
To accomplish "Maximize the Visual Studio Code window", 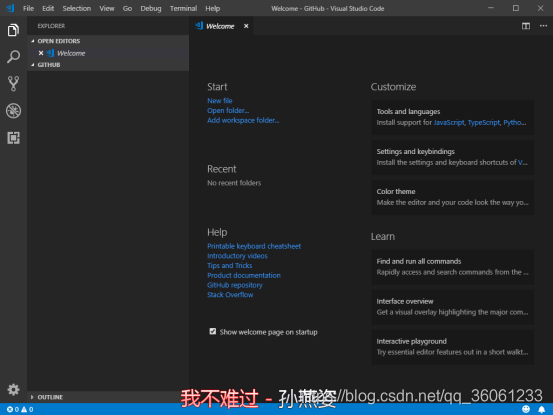I will pyautogui.click(x=516, y=8).
